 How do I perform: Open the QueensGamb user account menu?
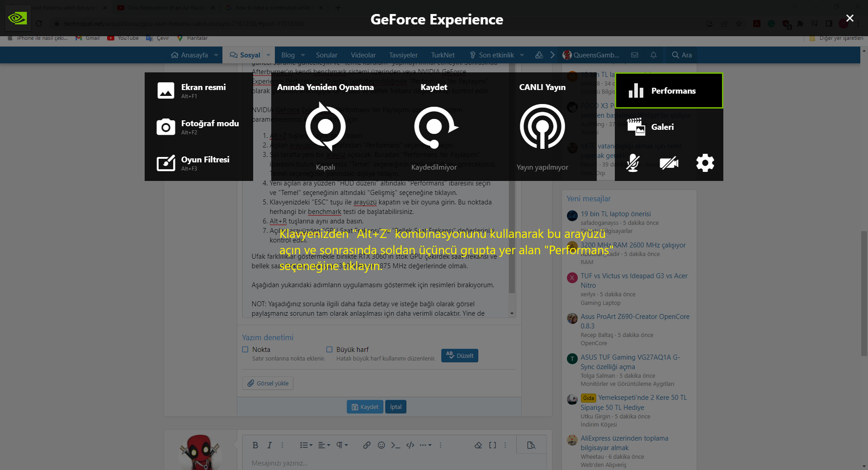point(590,55)
